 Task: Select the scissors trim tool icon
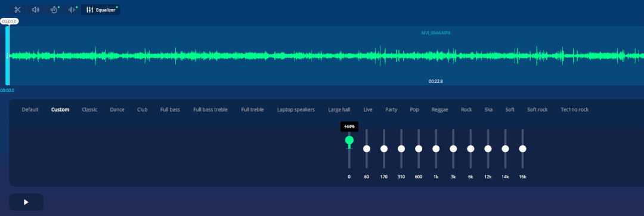[17, 10]
